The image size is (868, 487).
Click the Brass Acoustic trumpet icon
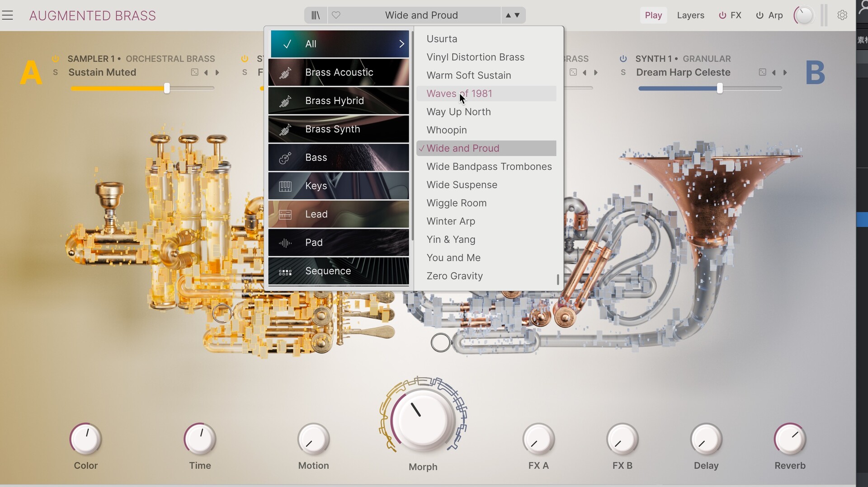pyautogui.click(x=285, y=72)
